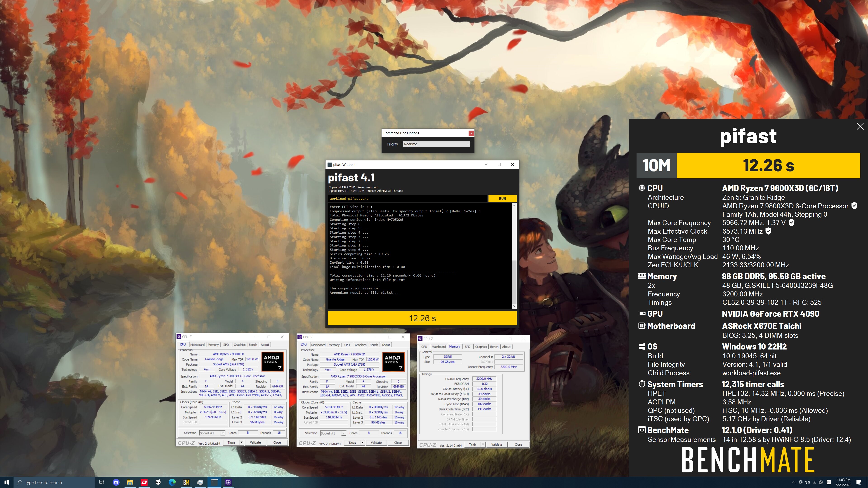Open the foobar2000 alien icon on taskbar
This screenshot has width=868, height=488.
(x=158, y=482)
